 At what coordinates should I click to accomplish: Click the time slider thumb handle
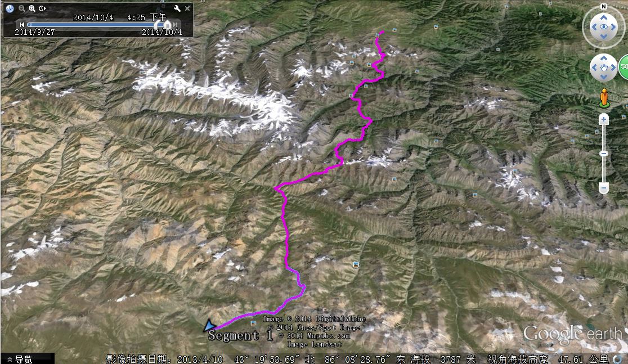168,25
